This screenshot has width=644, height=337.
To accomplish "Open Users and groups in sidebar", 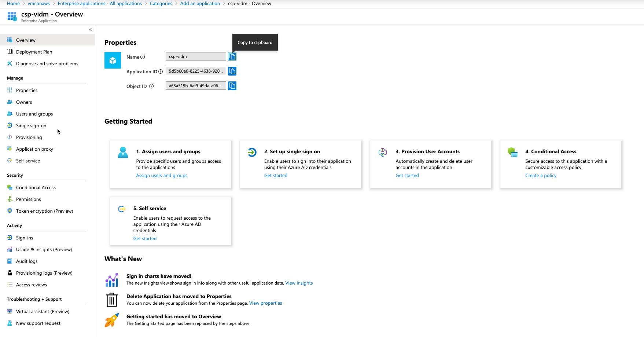I will tap(34, 114).
